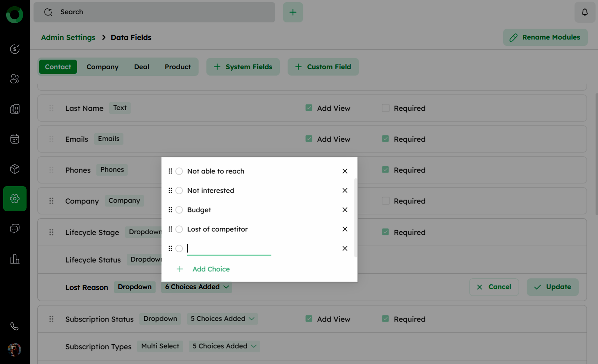Toggle the Required checkbox for Last Name
598x364 pixels.
(385, 108)
